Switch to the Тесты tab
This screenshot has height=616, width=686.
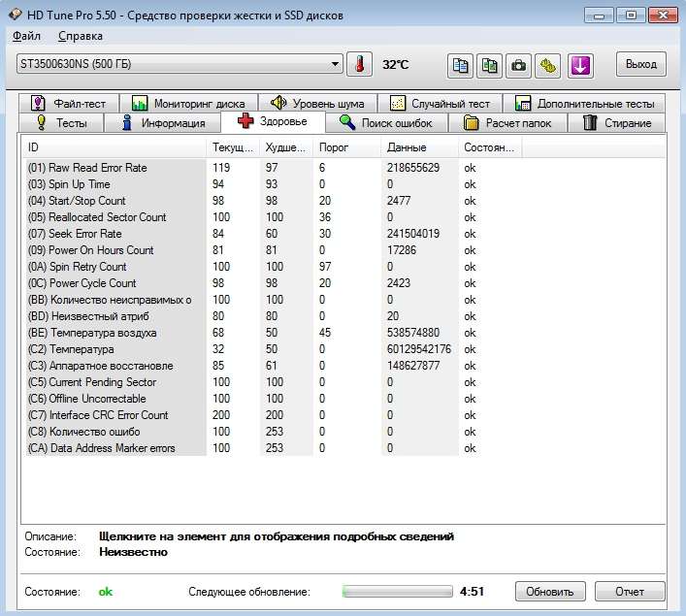62,123
